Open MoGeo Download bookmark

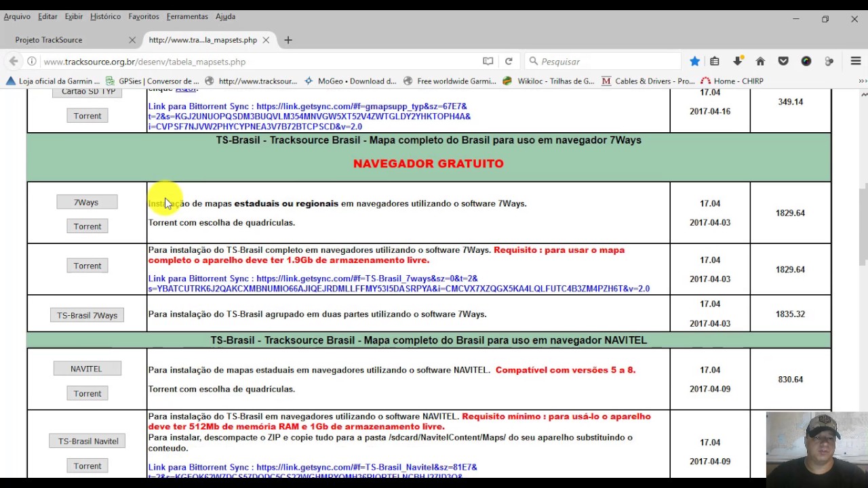[x=350, y=81]
